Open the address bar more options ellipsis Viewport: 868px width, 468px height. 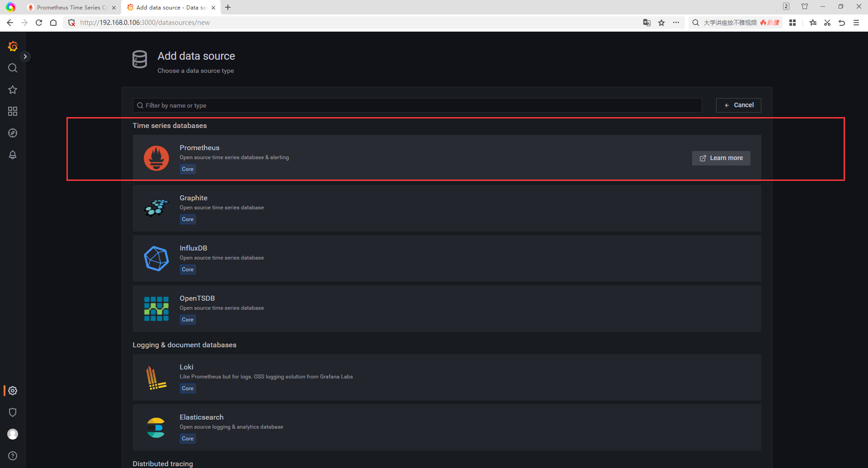(x=676, y=23)
